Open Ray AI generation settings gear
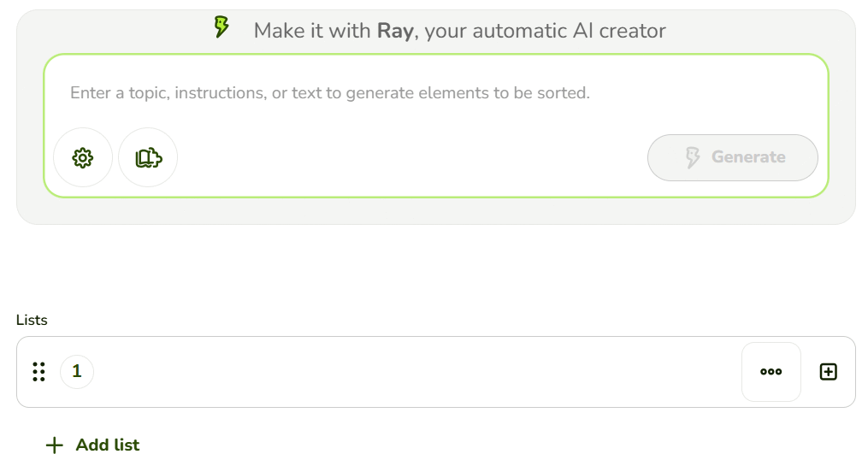Screen dimensions: 868x454 (x=83, y=158)
